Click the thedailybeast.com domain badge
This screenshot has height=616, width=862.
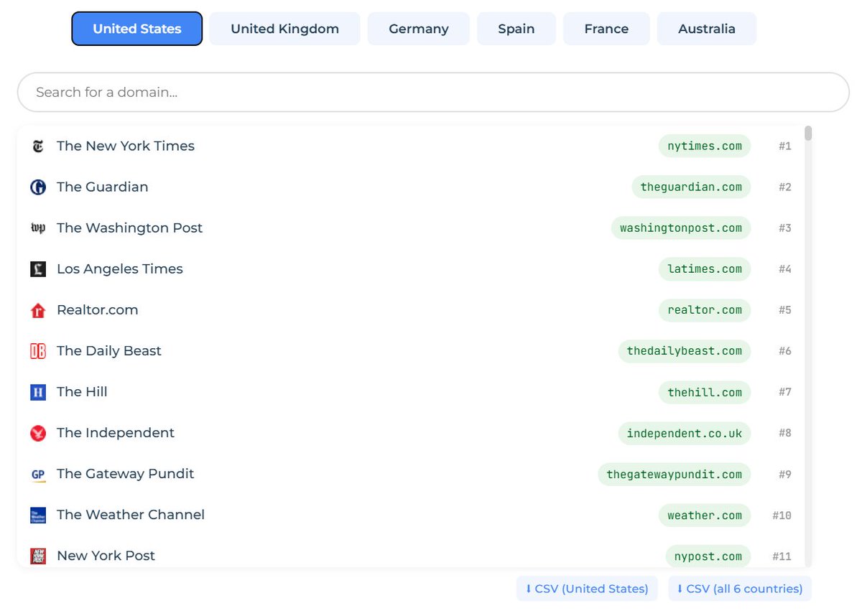click(x=685, y=351)
